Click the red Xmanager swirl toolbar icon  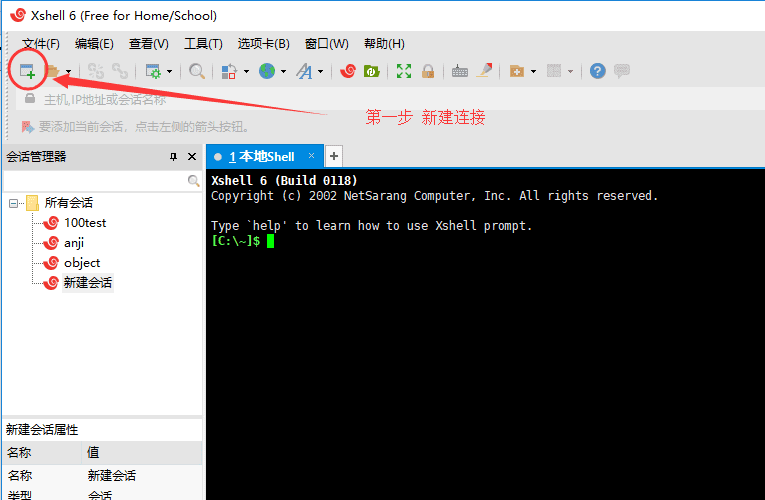[348, 71]
